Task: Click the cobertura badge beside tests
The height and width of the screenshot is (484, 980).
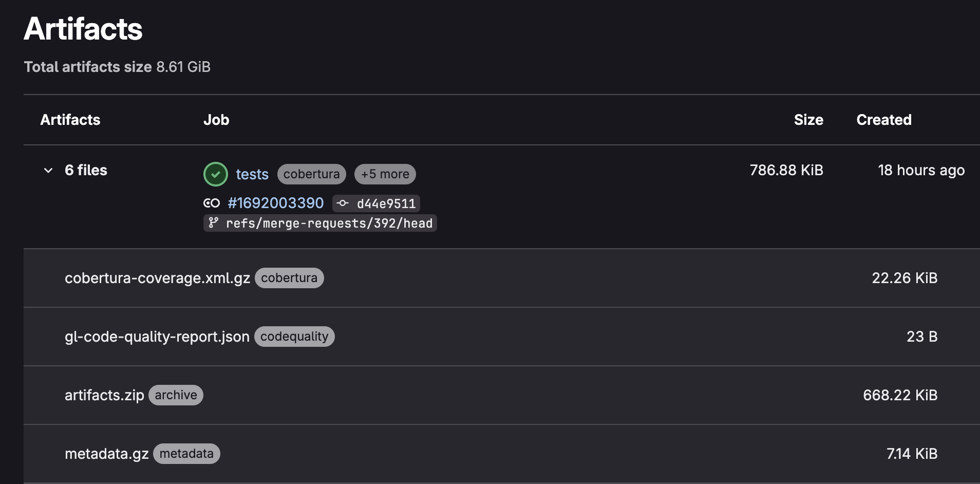Action: coord(312,174)
